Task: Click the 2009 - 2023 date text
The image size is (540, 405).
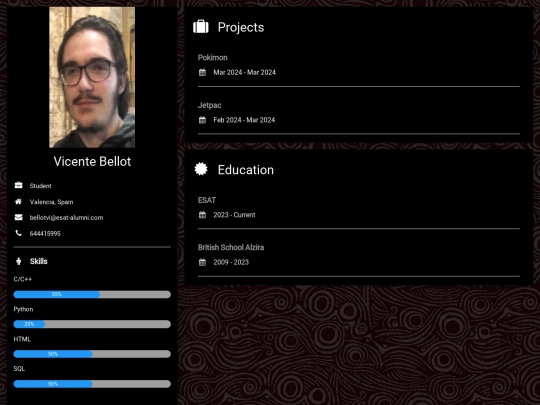Action: [x=231, y=262]
